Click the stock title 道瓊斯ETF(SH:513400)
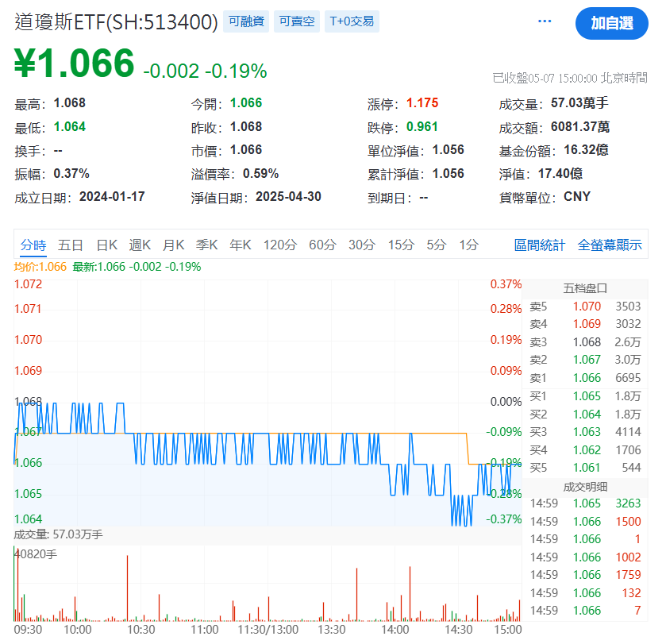Image resolution: width=666 pixels, height=644 pixels. [116, 22]
